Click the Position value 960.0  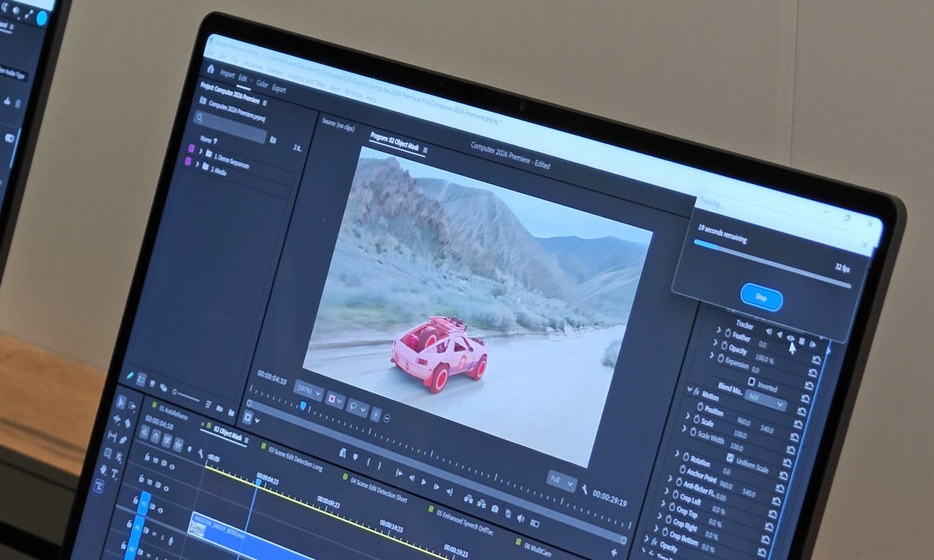(743, 423)
